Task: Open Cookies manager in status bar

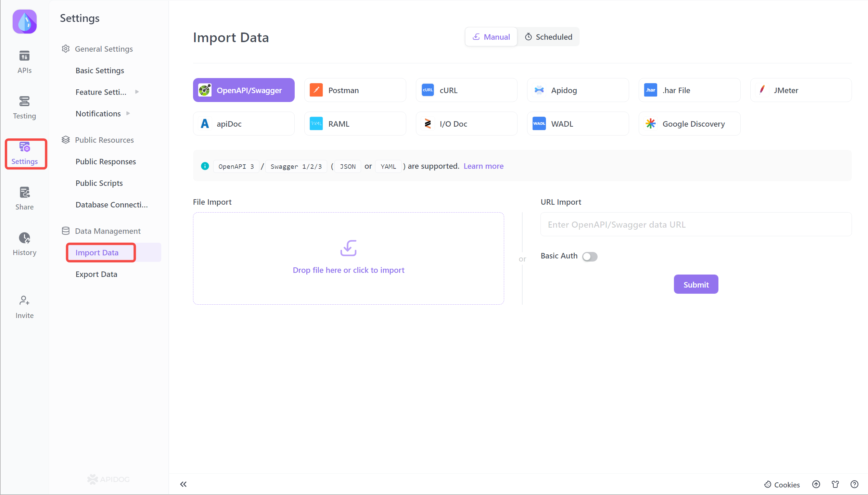Action: point(782,484)
